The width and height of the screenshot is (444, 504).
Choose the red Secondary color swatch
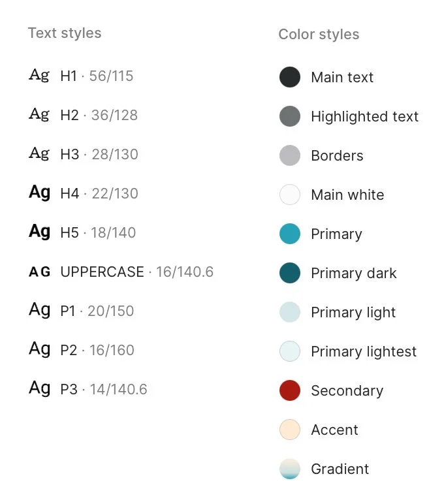(x=290, y=390)
